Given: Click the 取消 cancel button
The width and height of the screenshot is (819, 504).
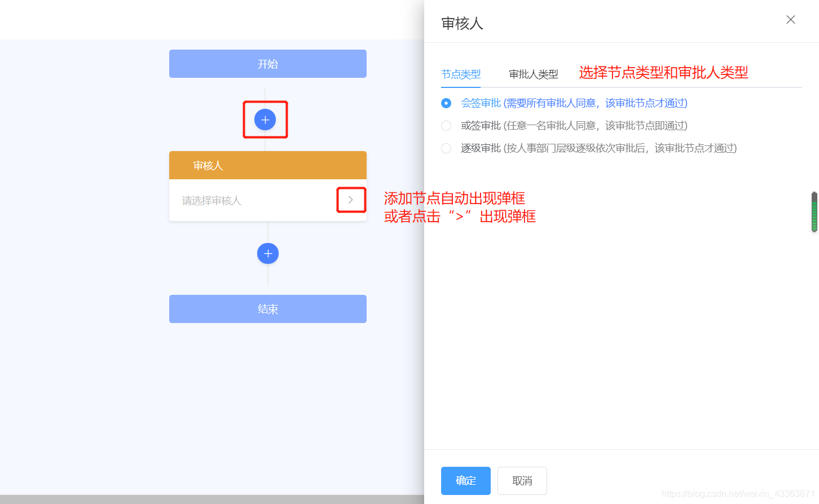Looking at the screenshot, I should pos(522,480).
